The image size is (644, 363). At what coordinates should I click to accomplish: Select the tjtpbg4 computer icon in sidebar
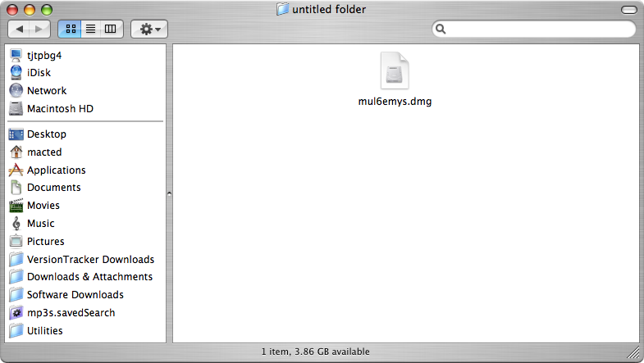tap(16, 55)
